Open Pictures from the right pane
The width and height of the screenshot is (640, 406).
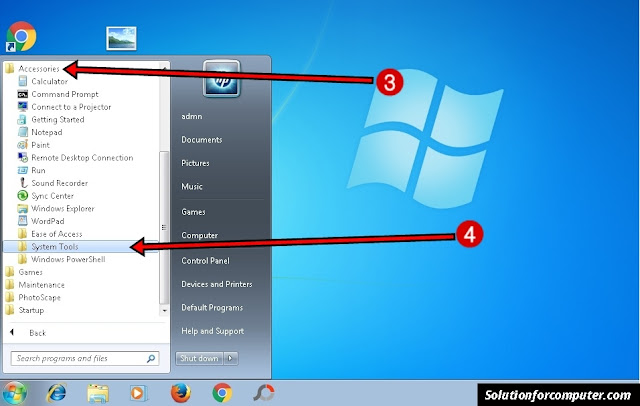[195, 163]
